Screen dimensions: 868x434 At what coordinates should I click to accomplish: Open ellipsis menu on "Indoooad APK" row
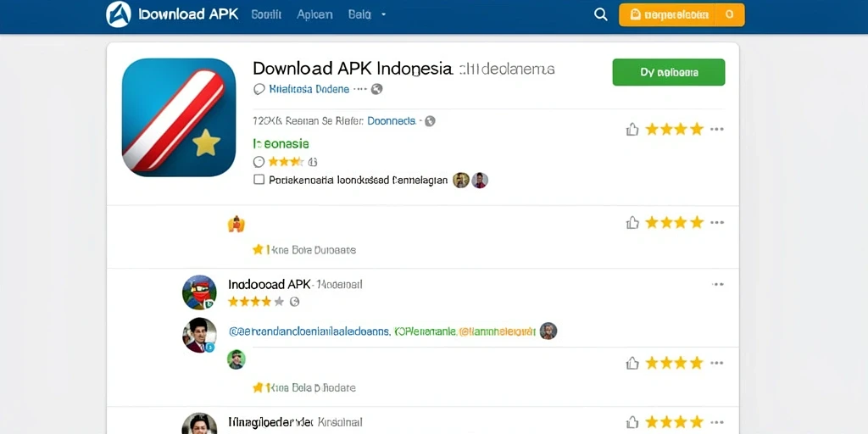[x=717, y=285]
